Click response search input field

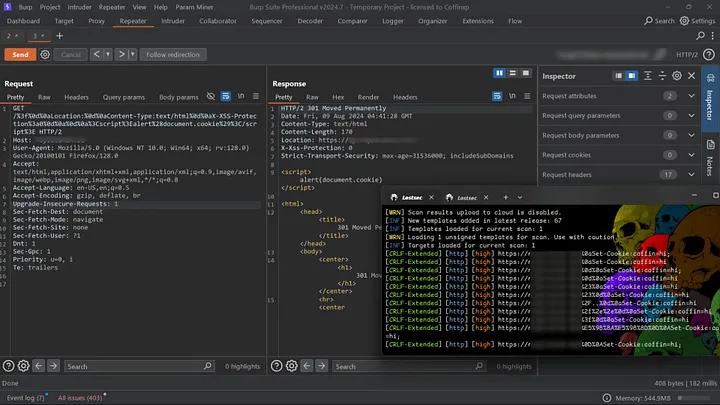click(x=408, y=366)
